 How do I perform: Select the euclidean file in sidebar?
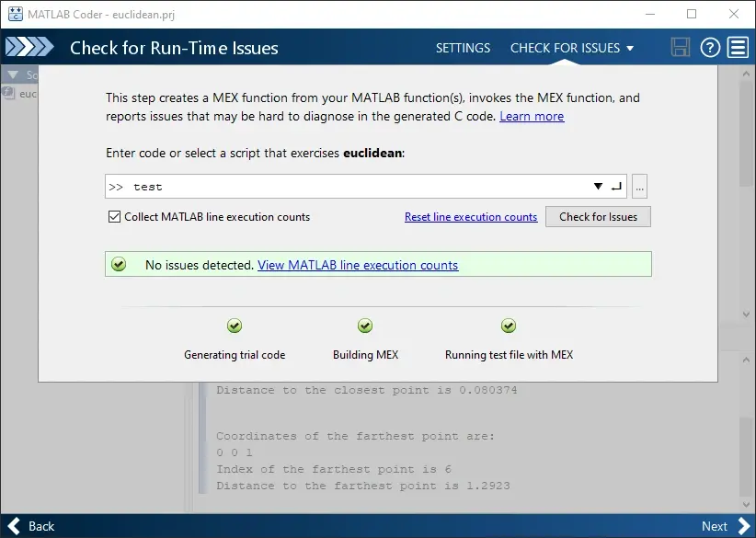19,94
